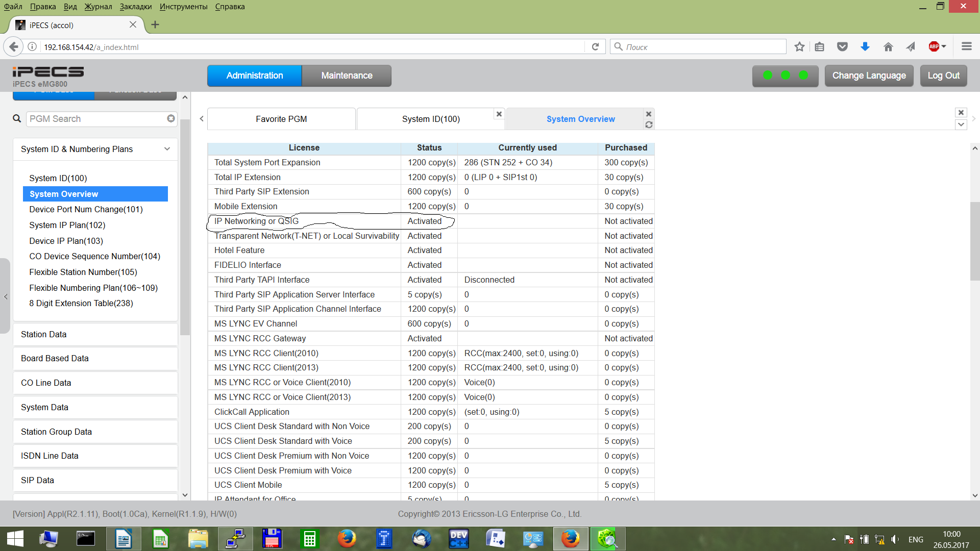The width and height of the screenshot is (980, 551).
Task: Open the tab list dropdown arrow
Action: pos(961,124)
